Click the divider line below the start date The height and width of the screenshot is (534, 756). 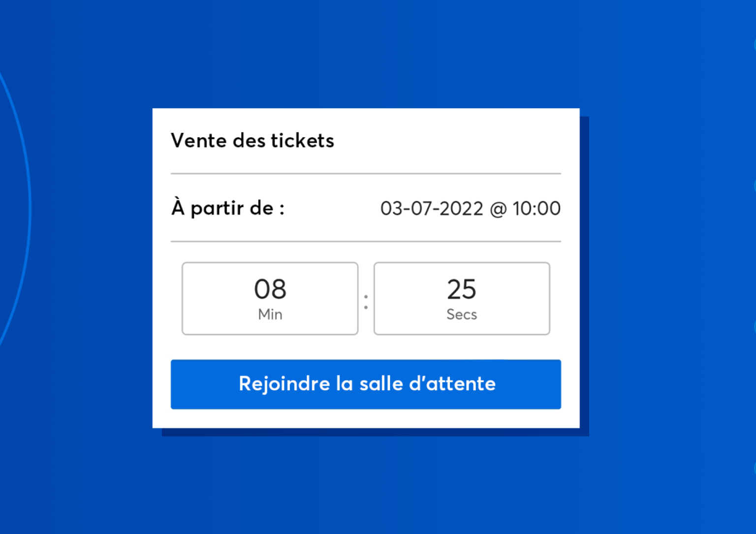(366, 241)
